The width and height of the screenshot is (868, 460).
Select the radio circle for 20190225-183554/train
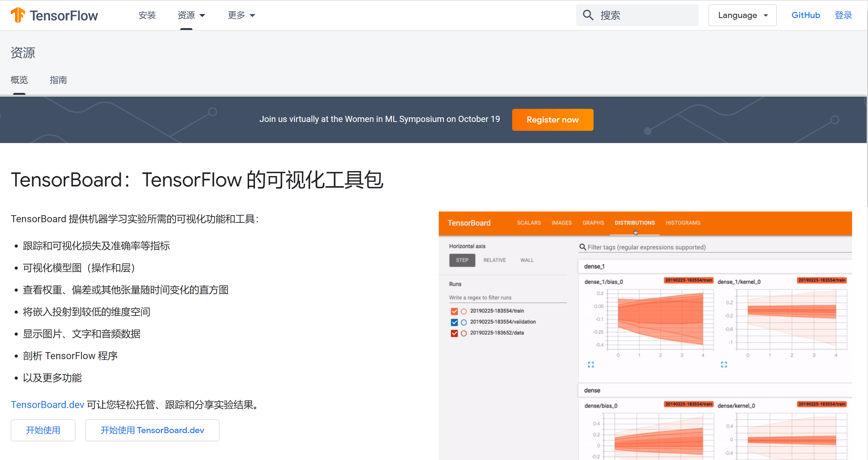pyautogui.click(x=464, y=311)
